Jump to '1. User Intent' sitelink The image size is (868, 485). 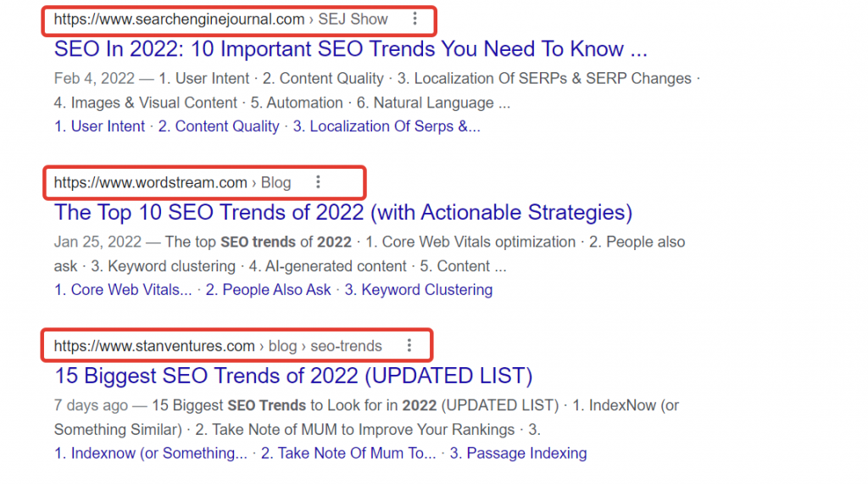[99, 126]
